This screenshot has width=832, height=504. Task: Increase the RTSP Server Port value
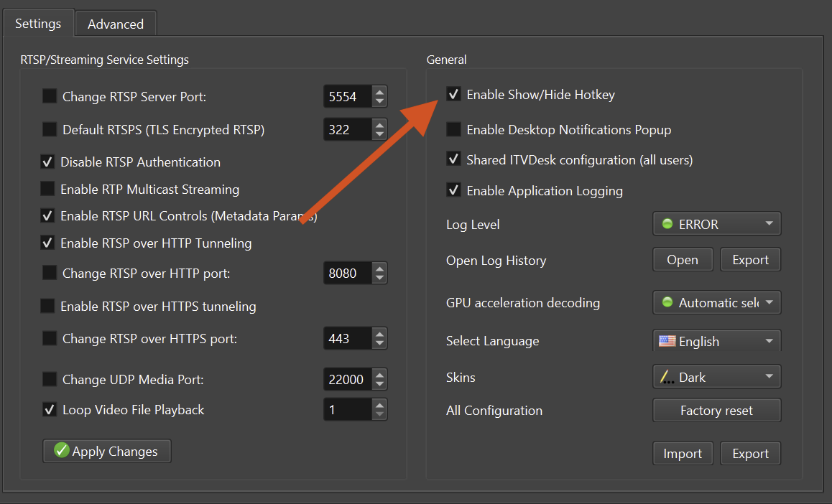click(x=379, y=91)
